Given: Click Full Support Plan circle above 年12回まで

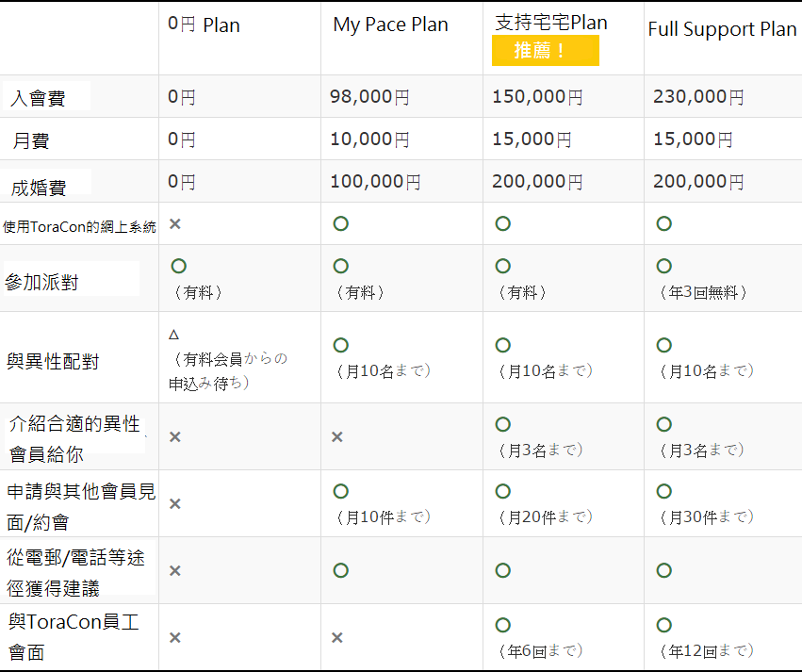Looking at the screenshot, I should click(x=664, y=625).
